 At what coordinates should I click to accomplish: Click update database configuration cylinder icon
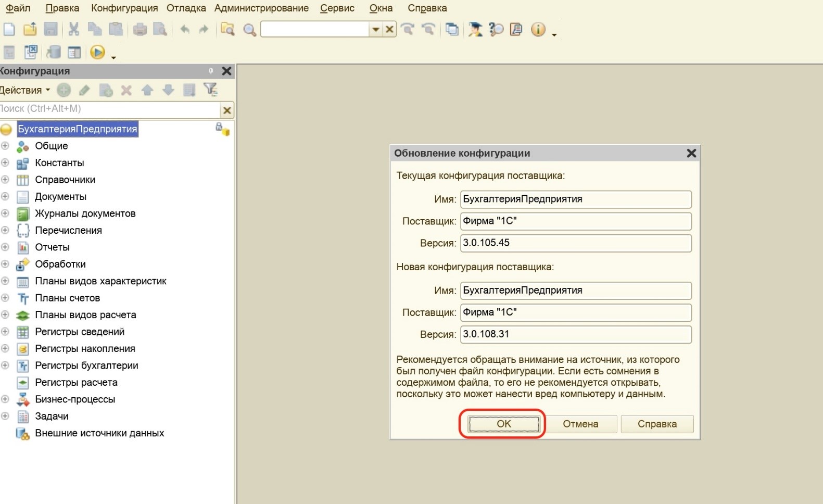click(x=53, y=52)
